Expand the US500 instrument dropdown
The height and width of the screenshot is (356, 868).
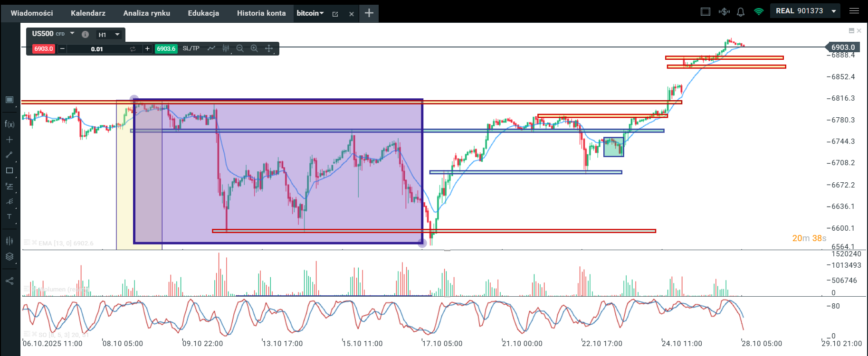[x=72, y=34]
